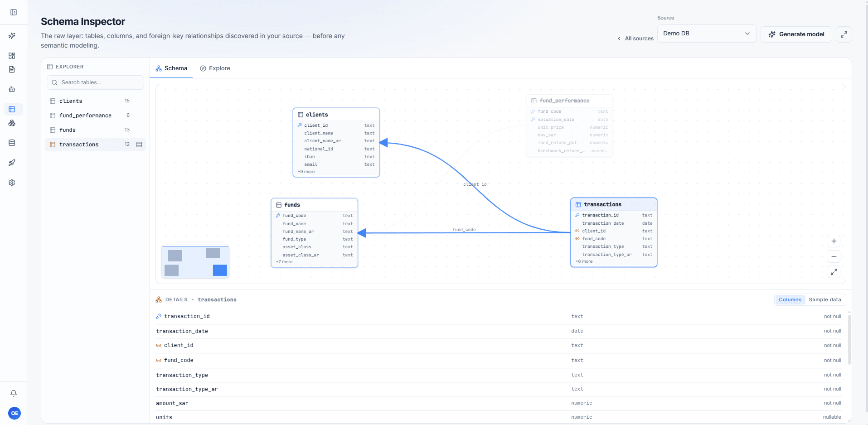Image resolution: width=868 pixels, height=425 pixels.
Task: Select clients in the Explorer table list
Action: (95, 101)
